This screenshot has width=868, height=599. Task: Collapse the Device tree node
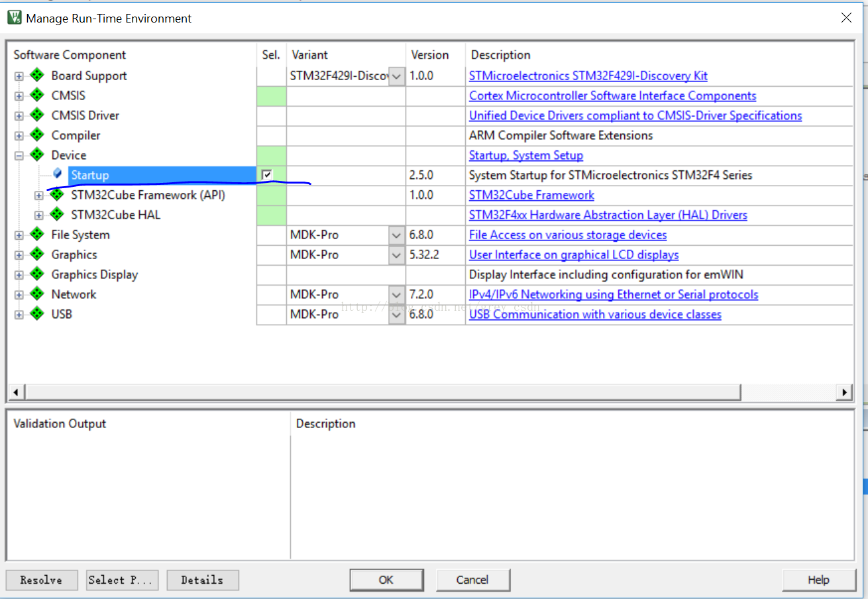coord(19,156)
